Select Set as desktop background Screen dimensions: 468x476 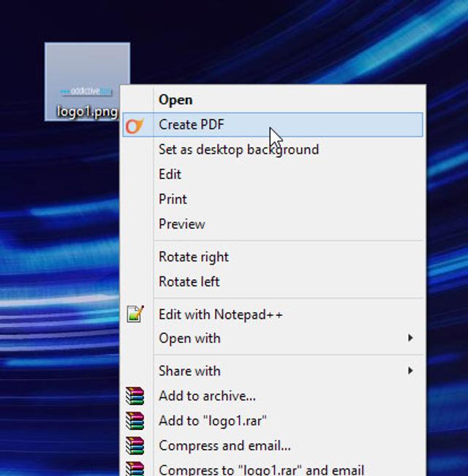[238, 150]
